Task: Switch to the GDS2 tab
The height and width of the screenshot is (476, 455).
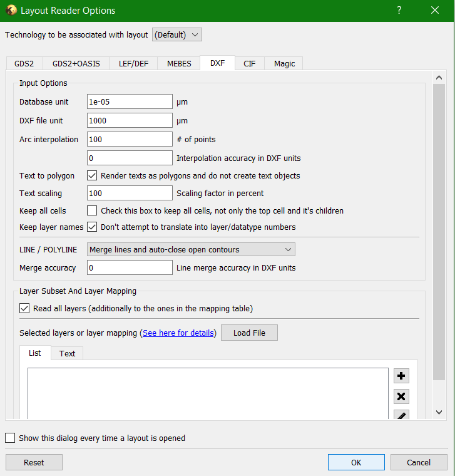Action: point(24,63)
